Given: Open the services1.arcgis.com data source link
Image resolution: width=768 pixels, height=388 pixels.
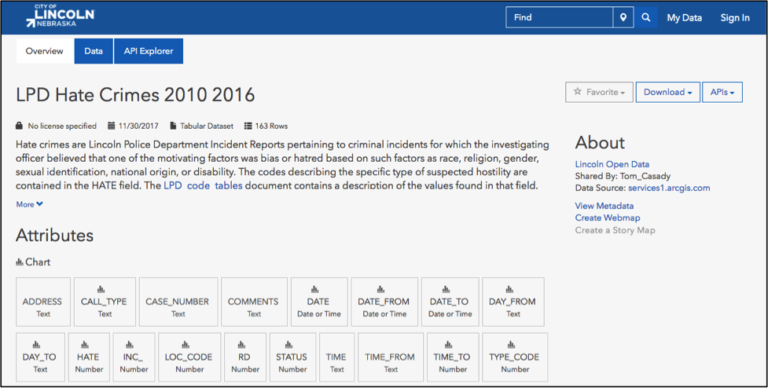Looking at the screenshot, I should click(669, 188).
